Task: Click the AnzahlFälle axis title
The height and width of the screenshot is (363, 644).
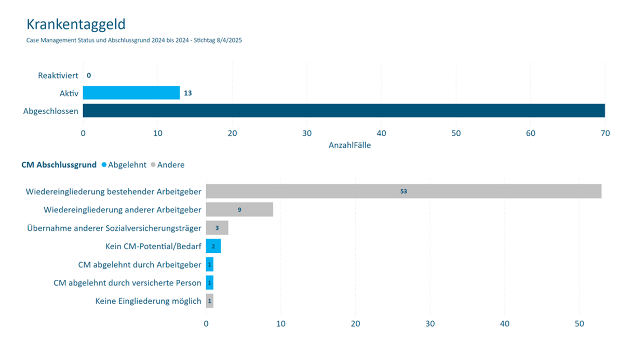Action: [350, 146]
